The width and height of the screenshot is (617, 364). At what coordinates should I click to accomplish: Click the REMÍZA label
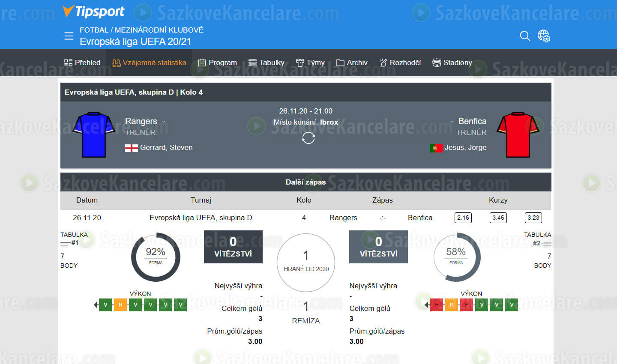[306, 321]
